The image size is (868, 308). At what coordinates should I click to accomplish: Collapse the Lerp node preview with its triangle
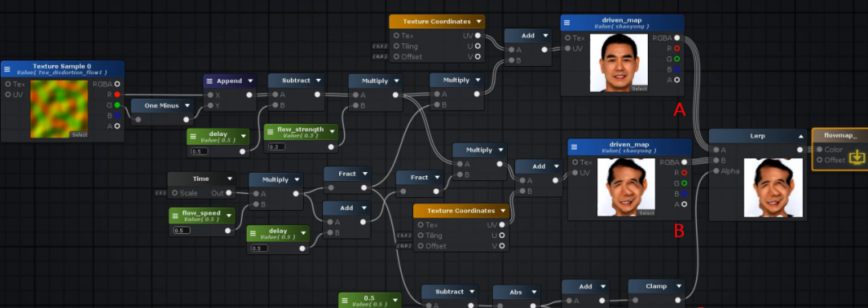click(x=801, y=136)
